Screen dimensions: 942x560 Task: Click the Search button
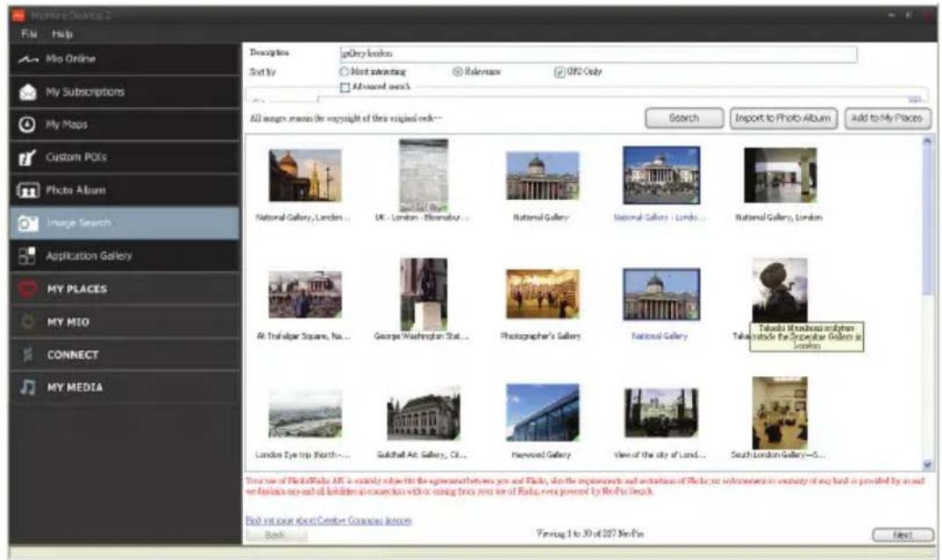click(684, 118)
